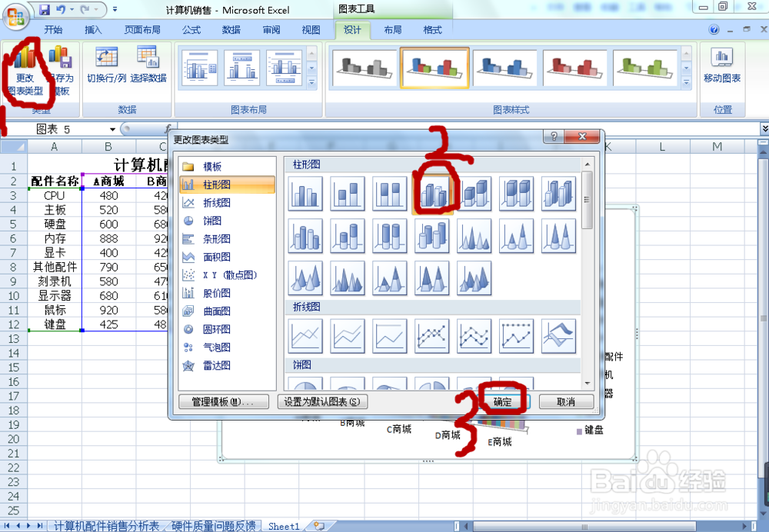
Task: Select 模板 in chart type list
Action: [227, 167]
